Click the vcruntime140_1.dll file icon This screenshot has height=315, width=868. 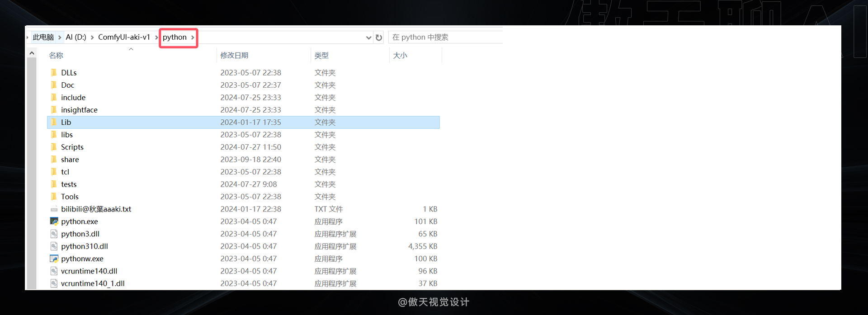pyautogui.click(x=54, y=284)
